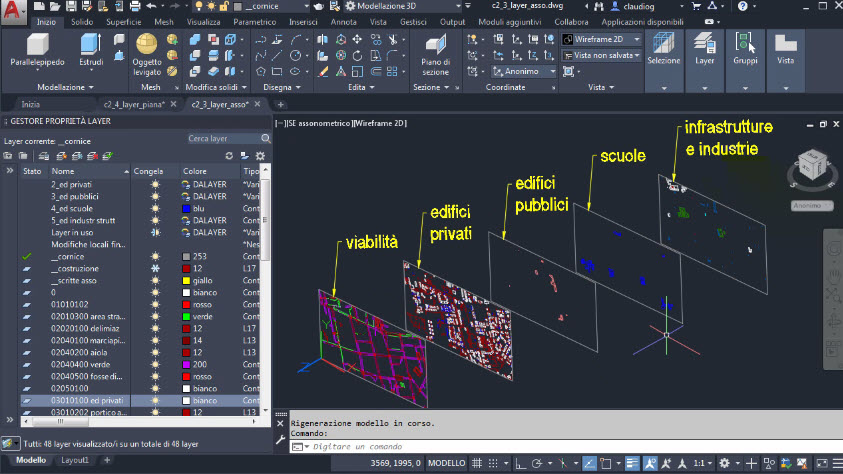Switch to the Superficie ribbon tab

[x=124, y=22]
